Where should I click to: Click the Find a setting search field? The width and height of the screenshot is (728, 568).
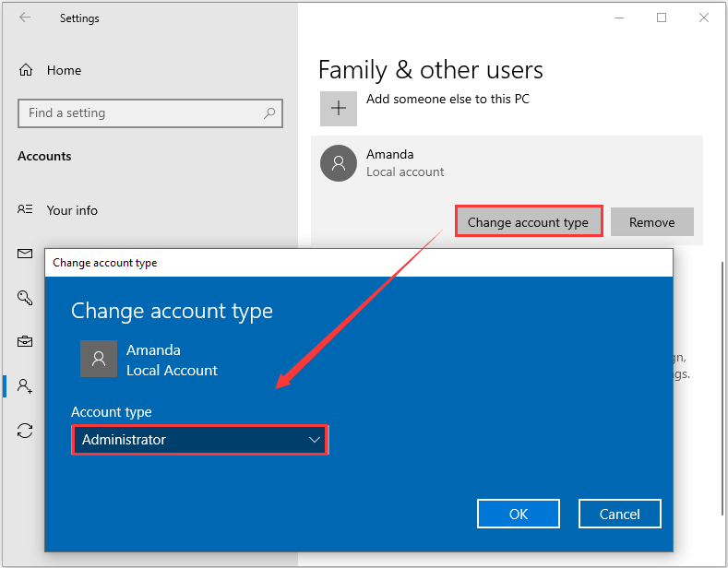coord(138,113)
